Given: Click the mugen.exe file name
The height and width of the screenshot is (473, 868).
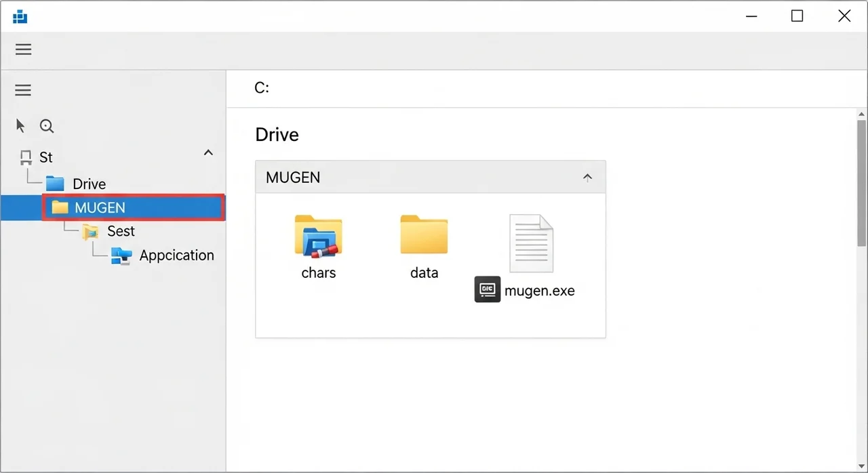Looking at the screenshot, I should 540,291.
